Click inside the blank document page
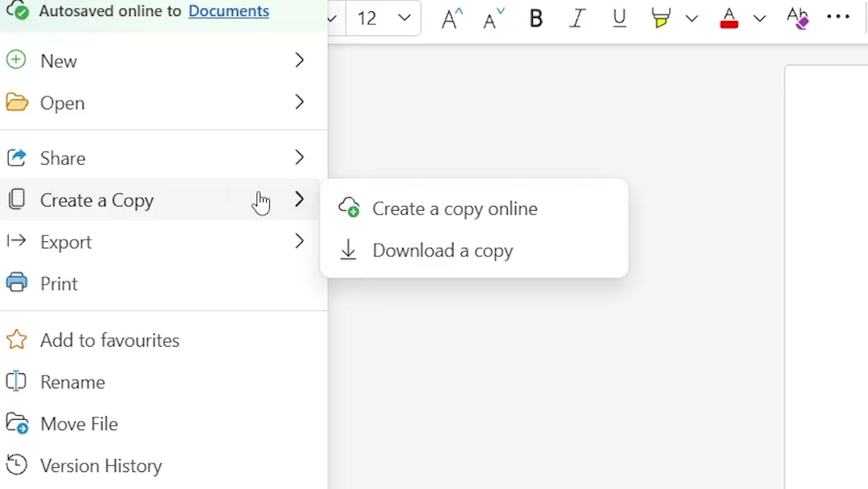Viewport: 868px width, 489px height. [x=826, y=277]
